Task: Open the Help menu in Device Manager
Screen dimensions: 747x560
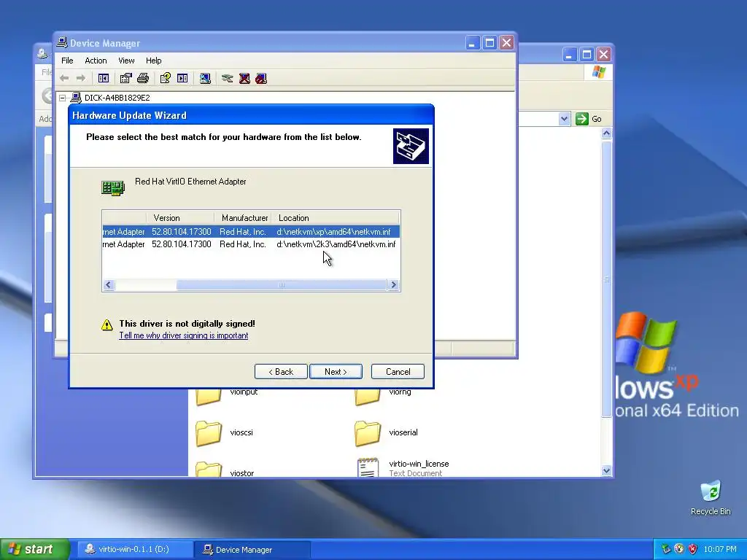Action: pos(153,61)
